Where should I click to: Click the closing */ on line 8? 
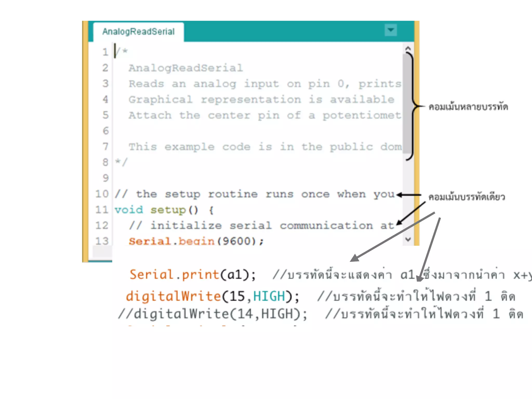[x=121, y=162]
